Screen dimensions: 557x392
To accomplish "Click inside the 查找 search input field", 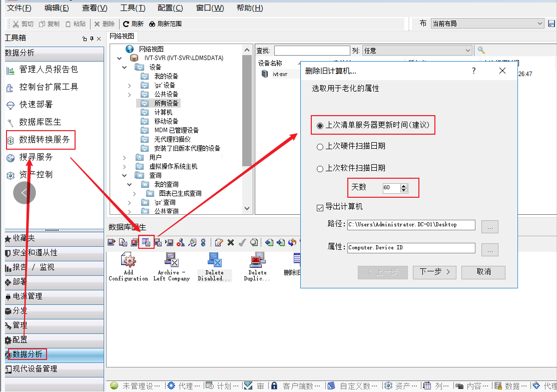I will click(x=312, y=51).
